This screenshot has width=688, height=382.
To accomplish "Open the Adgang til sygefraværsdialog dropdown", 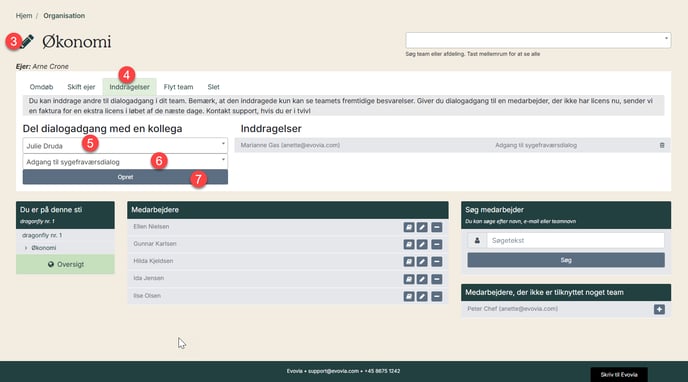I will 125,162.
